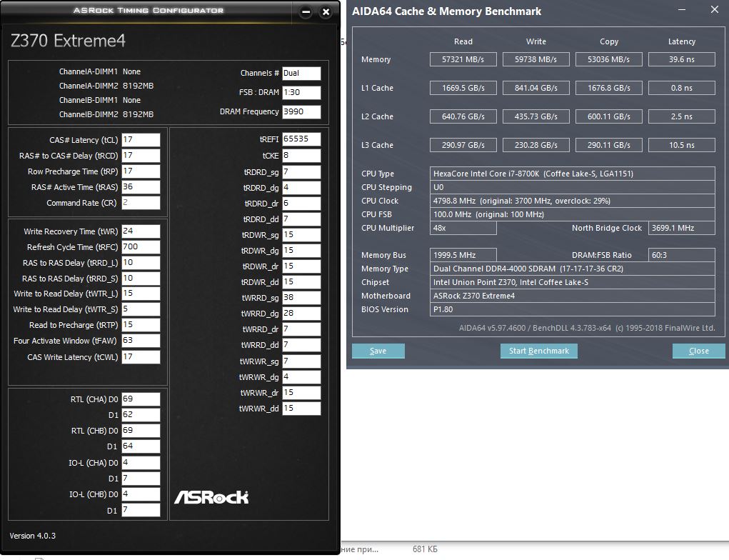Click the L2 Cache Write value 435.73 GB/s
This screenshot has height=560, width=729.
click(536, 116)
